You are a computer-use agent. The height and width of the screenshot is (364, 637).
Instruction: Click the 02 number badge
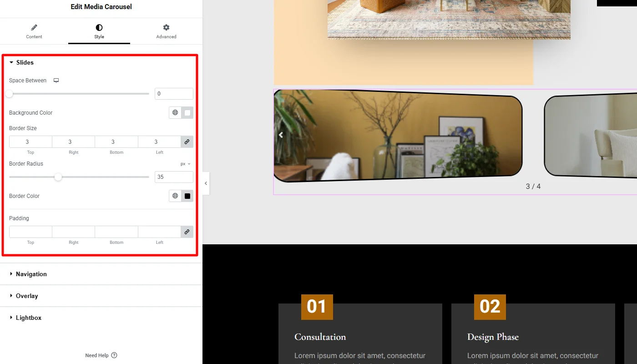point(490,307)
